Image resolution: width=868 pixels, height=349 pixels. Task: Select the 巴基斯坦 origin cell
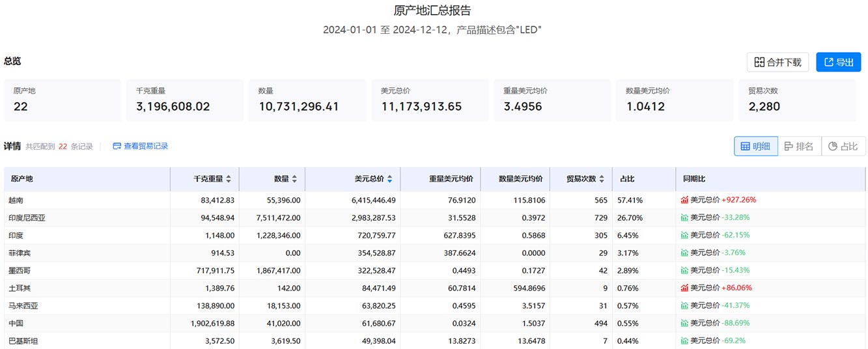87,341
